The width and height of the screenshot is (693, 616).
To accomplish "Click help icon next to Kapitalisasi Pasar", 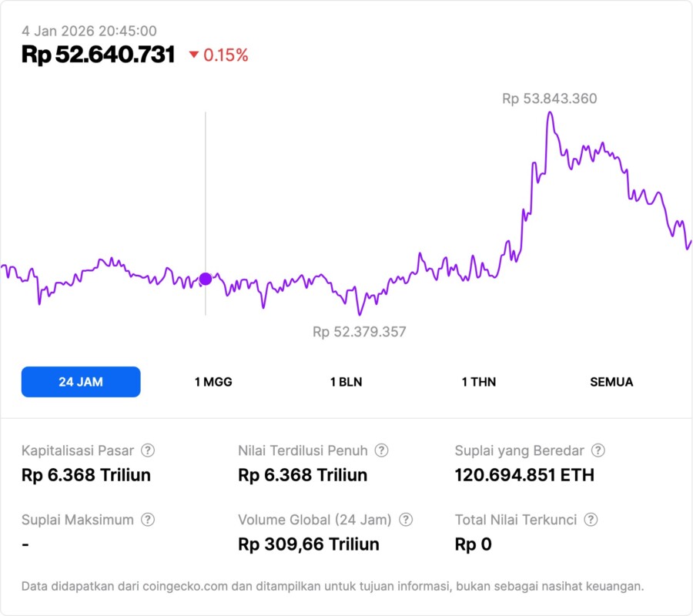I will 148,450.
